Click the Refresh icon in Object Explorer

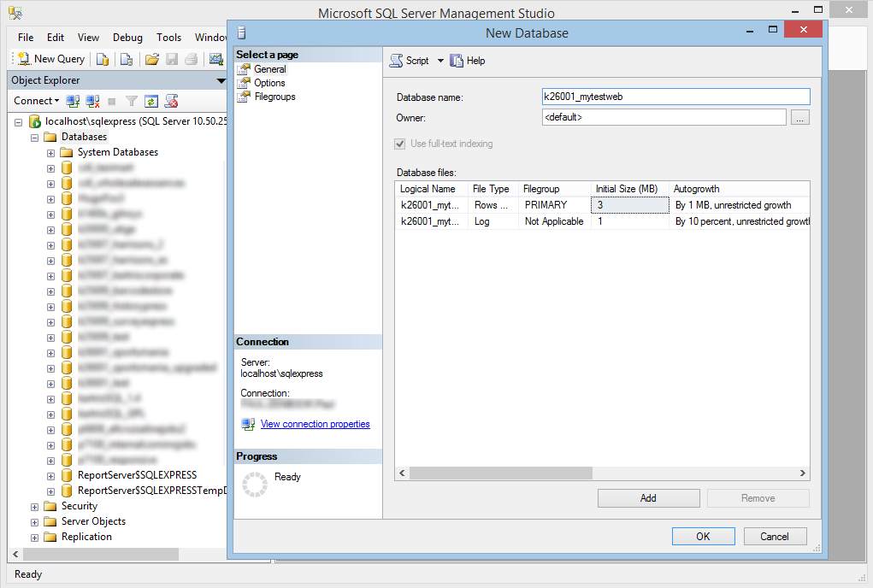click(x=151, y=101)
